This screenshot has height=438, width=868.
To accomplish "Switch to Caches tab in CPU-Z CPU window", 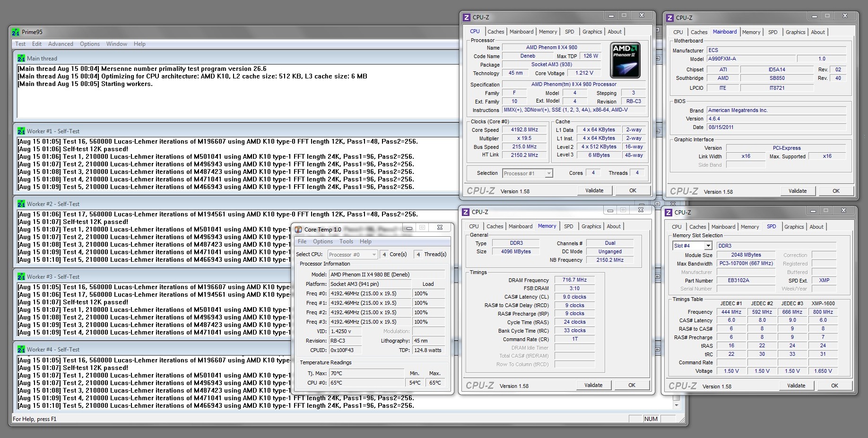I will [x=495, y=32].
